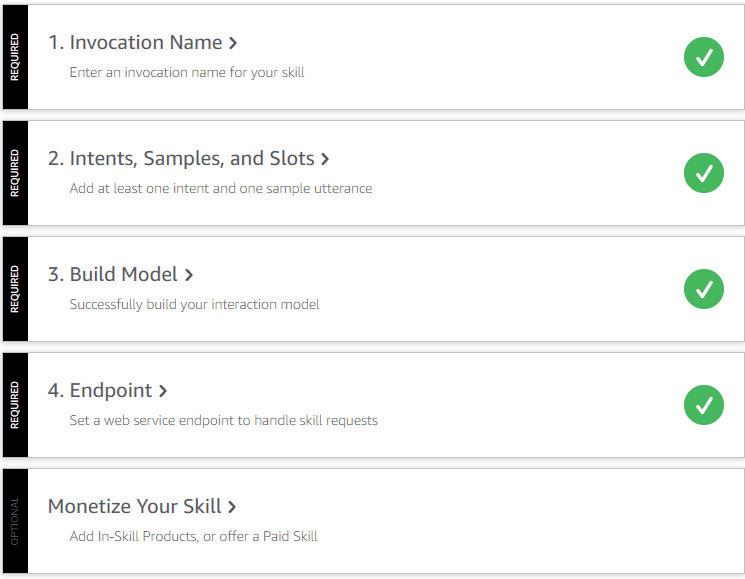Expand the Monetize Your Skill chevron
The height and width of the screenshot is (579, 745).
point(232,507)
